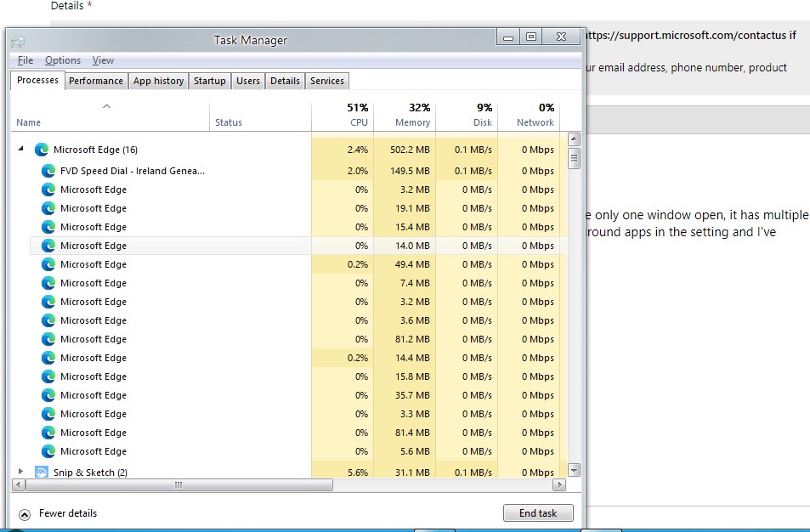
Task: Open the Options menu
Action: pyautogui.click(x=63, y=60)
